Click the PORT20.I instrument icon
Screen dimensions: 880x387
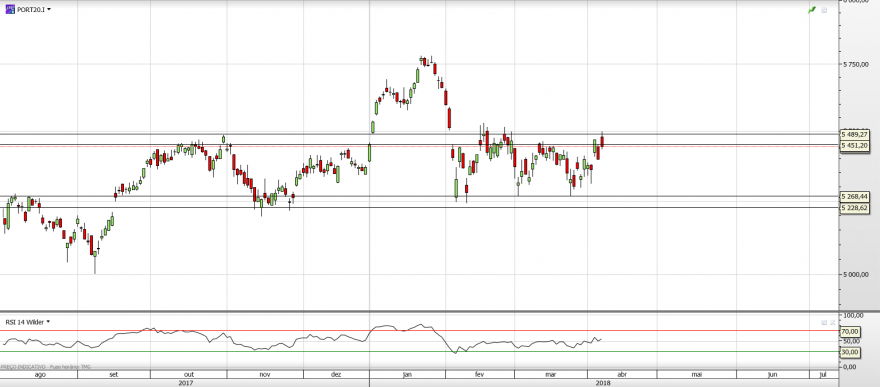click(10, 10)
